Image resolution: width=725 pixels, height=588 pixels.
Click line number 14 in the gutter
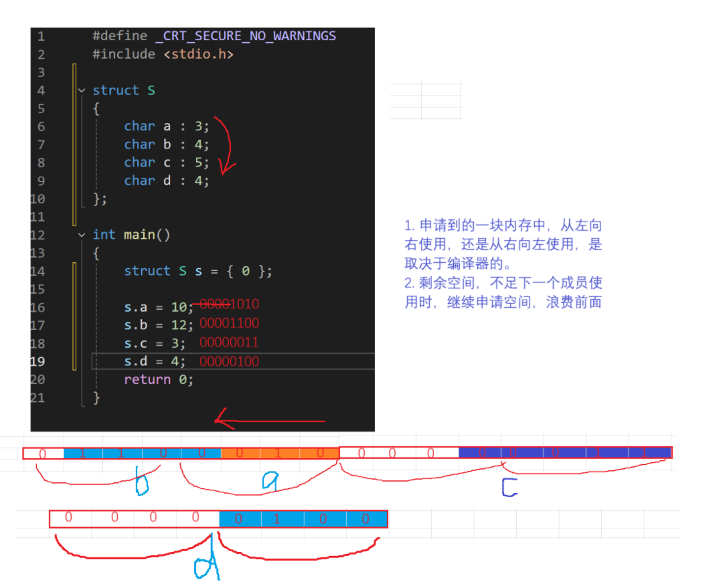38,271
